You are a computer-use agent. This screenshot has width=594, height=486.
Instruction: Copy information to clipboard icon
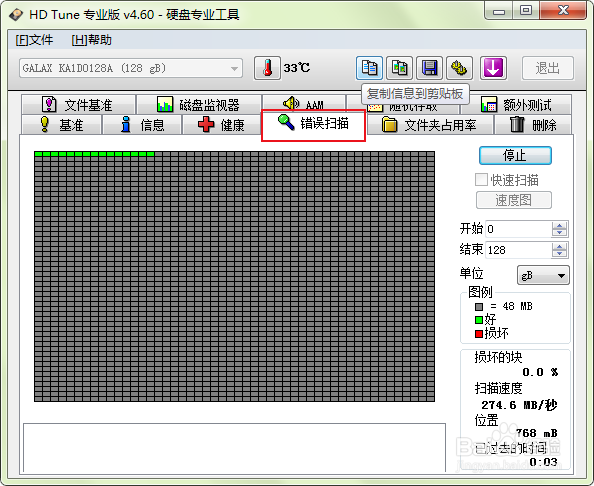coord(369,68)
